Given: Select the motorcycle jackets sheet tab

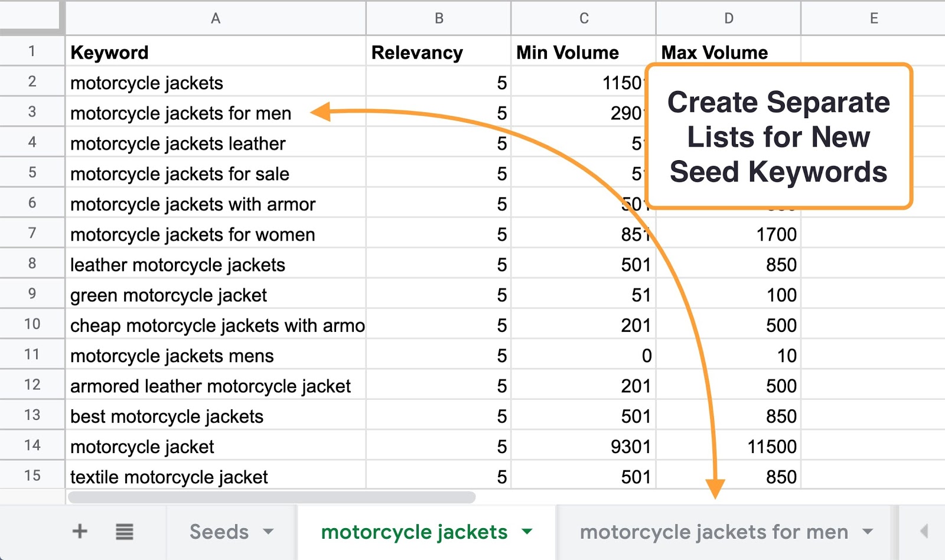Looking at the screenshot, I should pyautogui.click(x=414, y=532).
